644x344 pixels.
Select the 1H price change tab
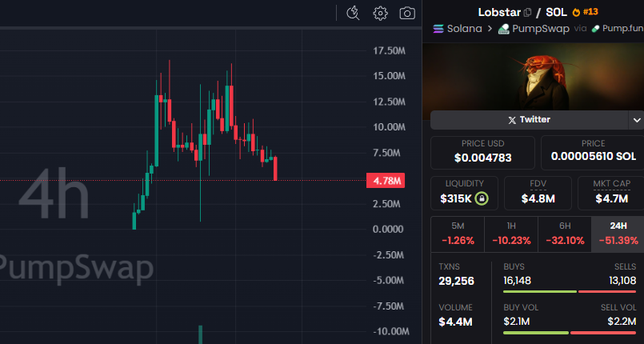[x=511, y=234]
